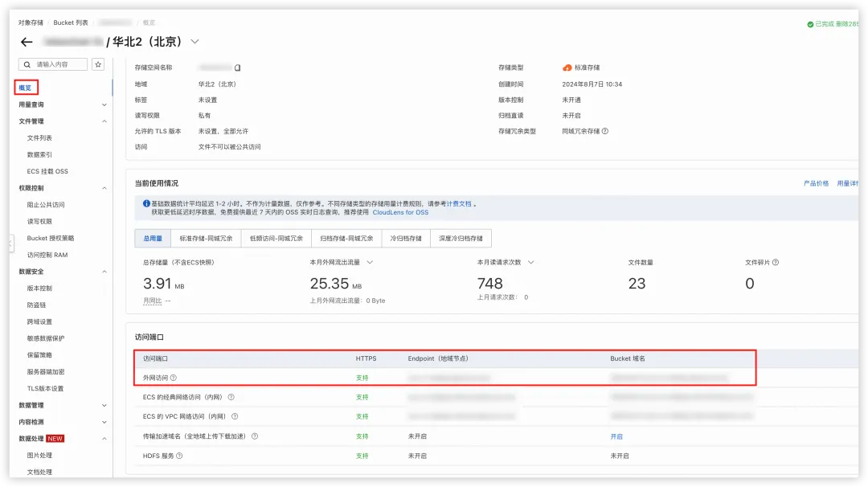Click the star favorite icon beside search

98,65
